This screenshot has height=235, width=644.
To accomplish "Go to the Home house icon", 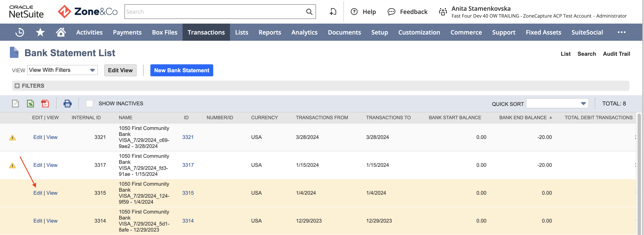I will [61, 32].
